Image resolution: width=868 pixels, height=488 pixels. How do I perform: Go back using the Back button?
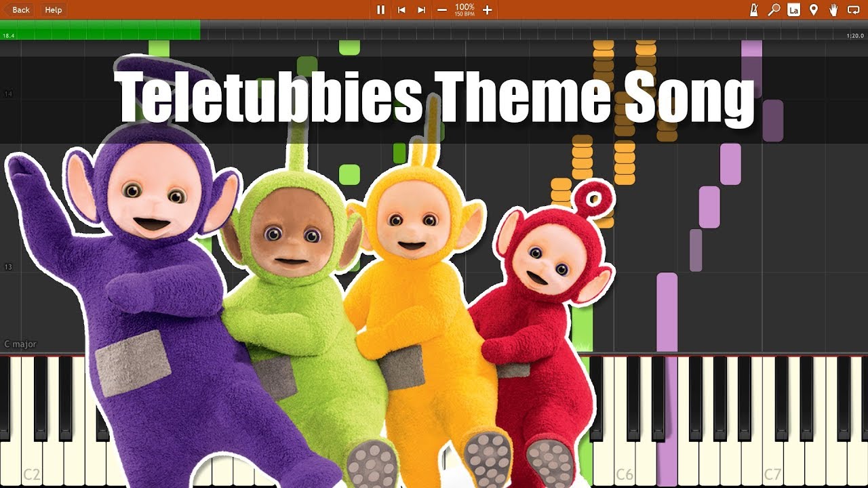pos(19,9)
